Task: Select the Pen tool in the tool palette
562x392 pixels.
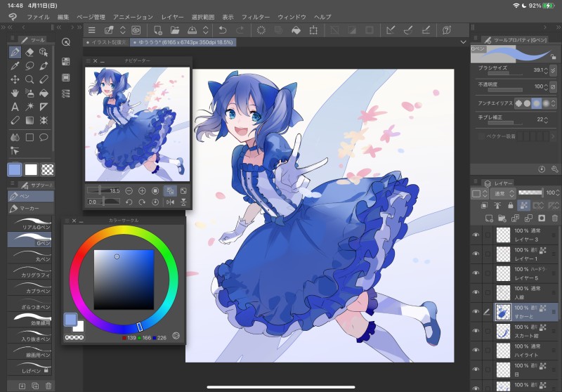Action: (x=15, y=52)
